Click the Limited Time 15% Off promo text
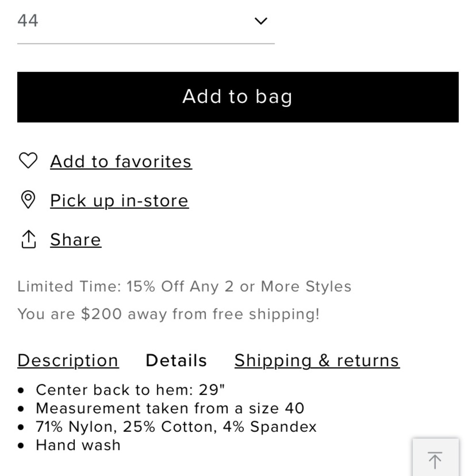 point(184,286)
